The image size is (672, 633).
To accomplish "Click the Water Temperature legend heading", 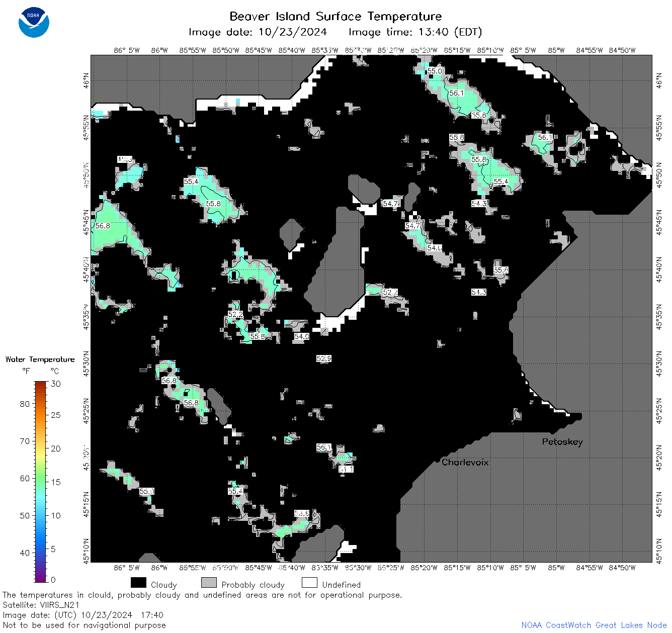I will point(40,359).
